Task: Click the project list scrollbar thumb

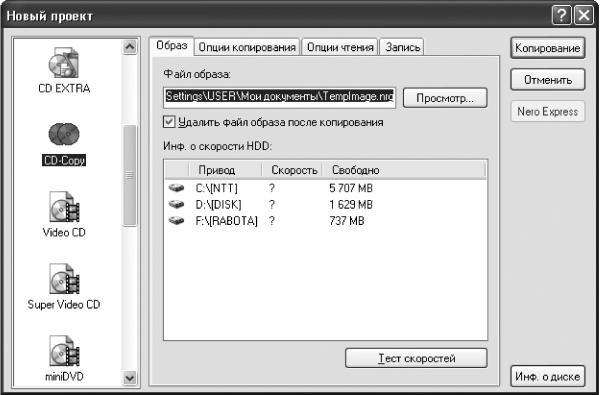Action: coord(130,176)
